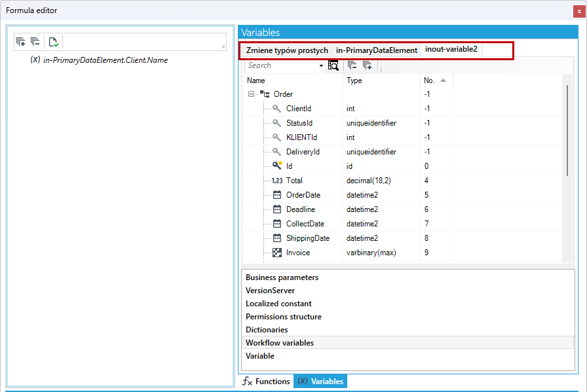Screen dimensions: 587x392
Task: Close the Formula editor window
Action: point(579,11)
